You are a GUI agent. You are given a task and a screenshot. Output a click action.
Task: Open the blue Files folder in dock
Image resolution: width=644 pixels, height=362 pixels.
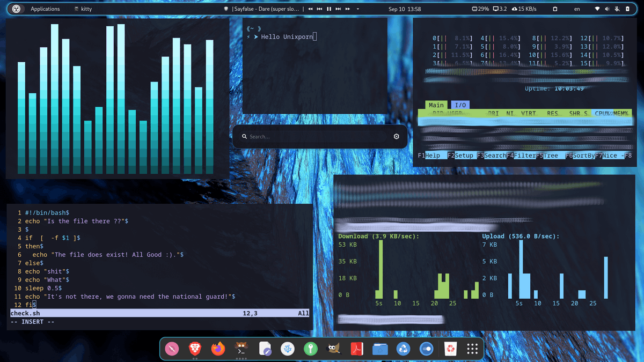coord(380,349)
